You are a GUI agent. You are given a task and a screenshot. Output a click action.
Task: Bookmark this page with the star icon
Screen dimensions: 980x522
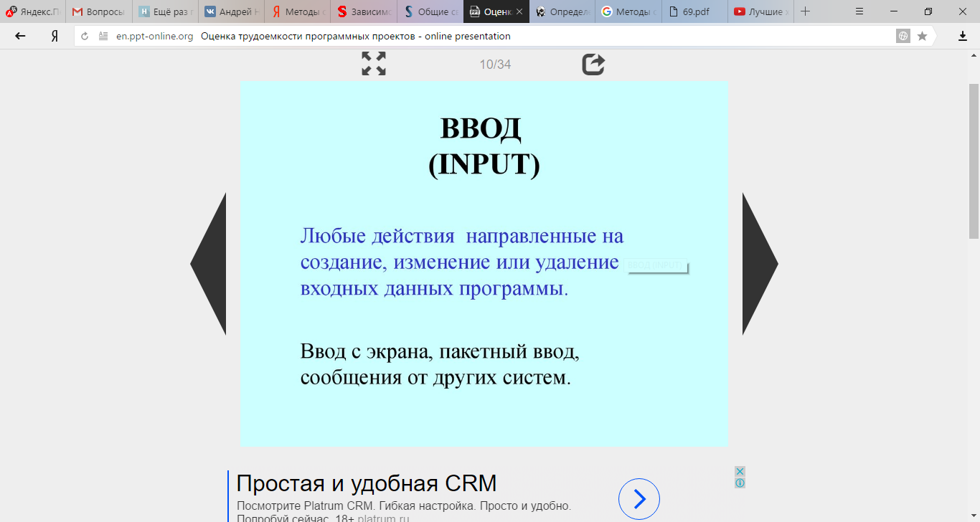(923, 36)
